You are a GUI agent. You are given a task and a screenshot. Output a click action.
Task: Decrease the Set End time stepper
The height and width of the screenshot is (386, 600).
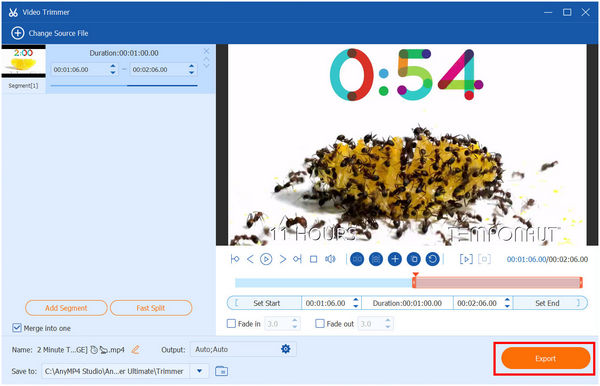click(x=507, y=306)
